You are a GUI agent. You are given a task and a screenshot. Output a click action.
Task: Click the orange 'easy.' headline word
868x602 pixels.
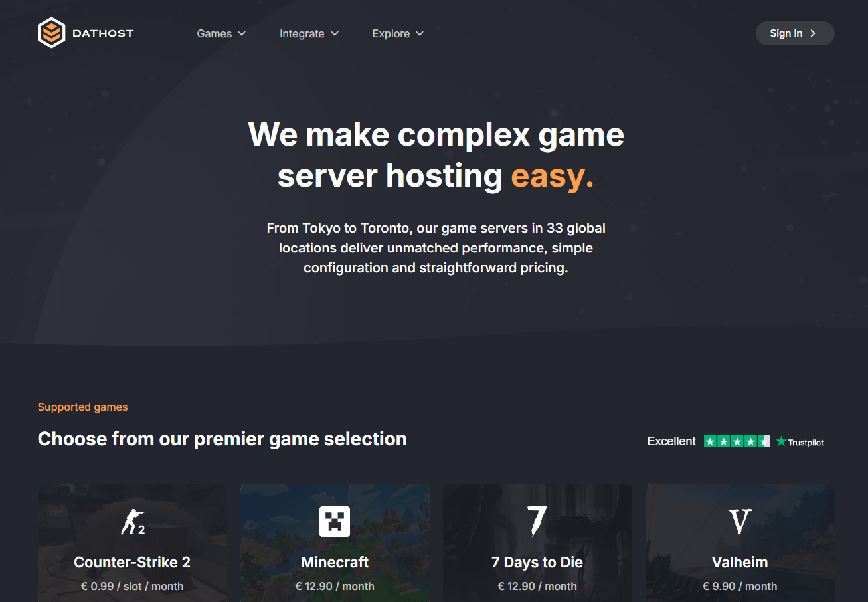click(x=553, y=175)
